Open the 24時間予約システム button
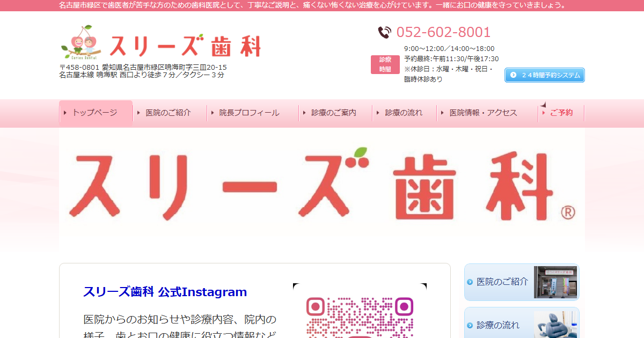644x338 pixels. pyautogui.click(x=544, y=75)
